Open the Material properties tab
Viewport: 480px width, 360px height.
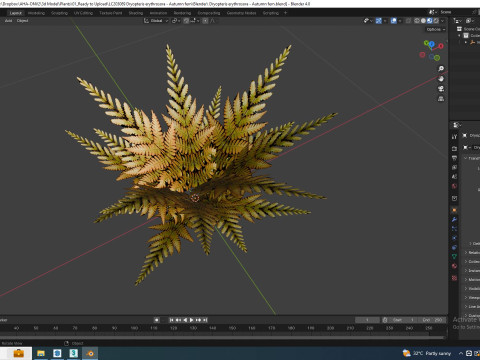[x=454, y=266]
